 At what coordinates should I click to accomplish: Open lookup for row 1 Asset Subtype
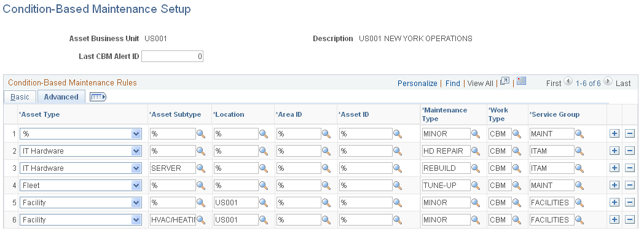coord(201,134)
